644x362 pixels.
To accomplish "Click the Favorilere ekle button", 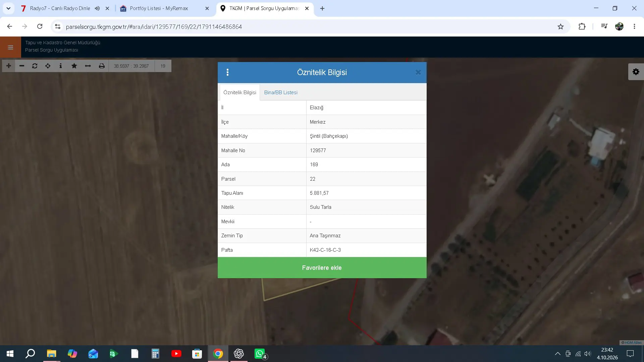I will click(322, 268).
